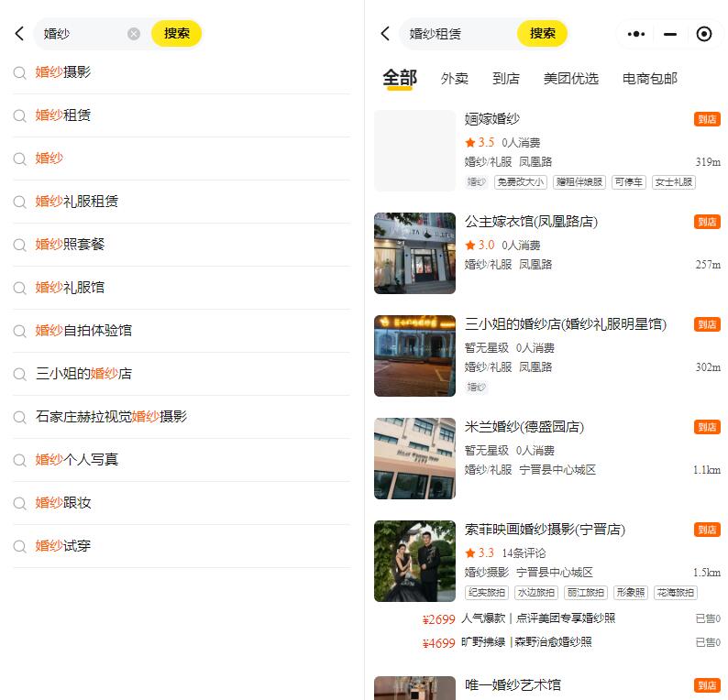
Task: Click the 搜索 button next to 婚纱 field
Action: pyautogui.click(x=176, y=33)
